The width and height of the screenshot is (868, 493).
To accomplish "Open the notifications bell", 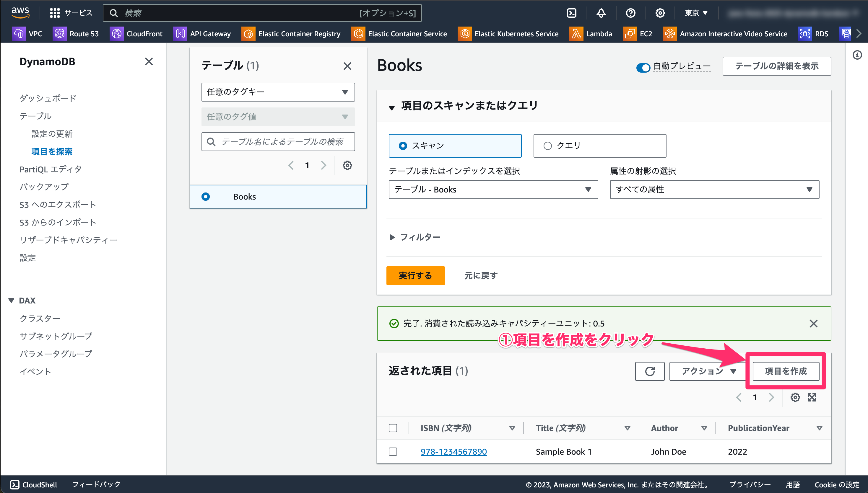I will click(601, 13).
